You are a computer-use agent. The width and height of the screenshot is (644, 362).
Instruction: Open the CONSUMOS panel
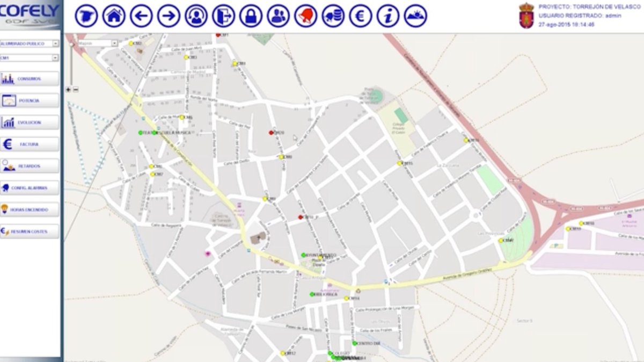pos(30,78)
